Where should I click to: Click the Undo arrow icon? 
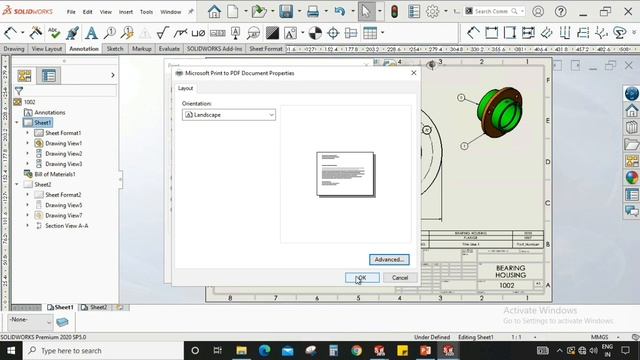pos(340,11)
